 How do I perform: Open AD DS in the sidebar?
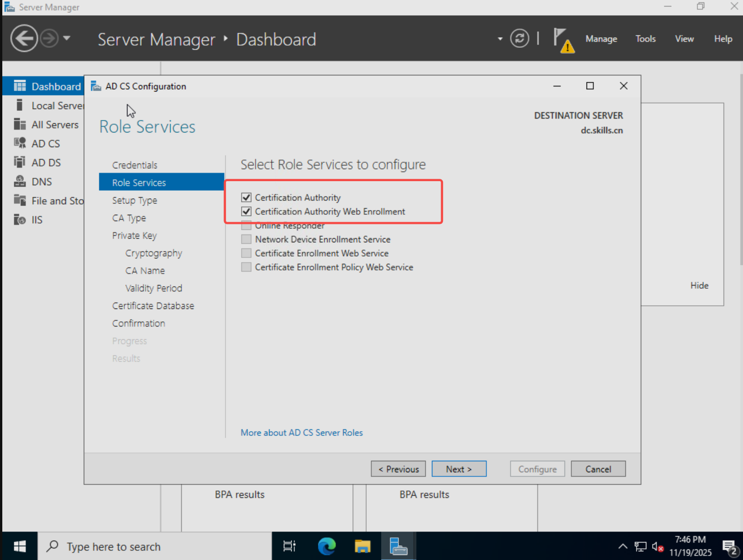coord(44,163)
